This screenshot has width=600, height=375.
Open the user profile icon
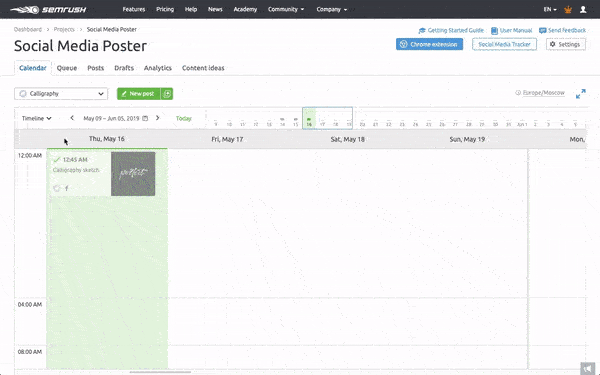tap(583, 10)
